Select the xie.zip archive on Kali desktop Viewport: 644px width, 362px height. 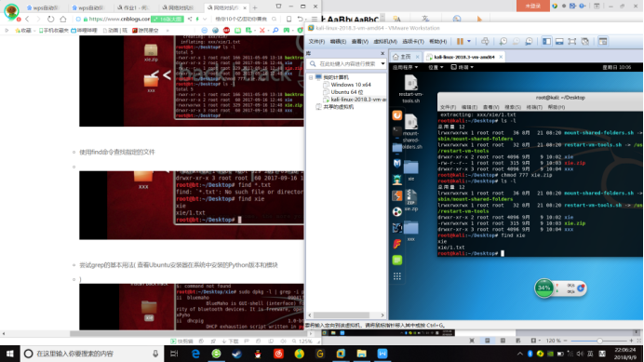[x=410, y=200]
